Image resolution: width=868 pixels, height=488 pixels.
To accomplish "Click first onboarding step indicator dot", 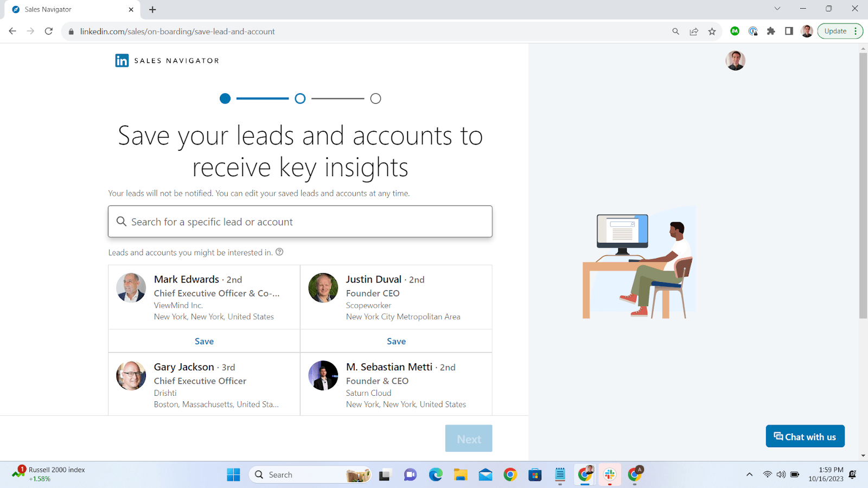I will [225, 99].
